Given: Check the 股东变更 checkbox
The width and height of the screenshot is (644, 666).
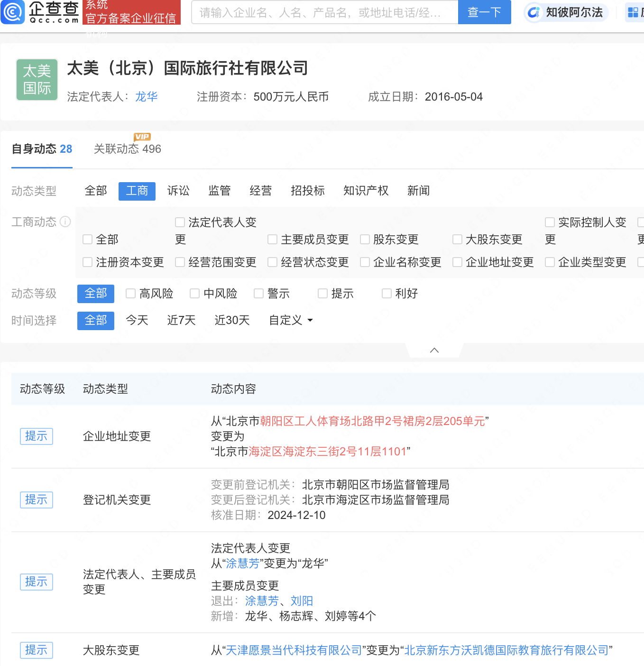Looking at the screenshot, I should pyautogui.click(x=365, y=240).
